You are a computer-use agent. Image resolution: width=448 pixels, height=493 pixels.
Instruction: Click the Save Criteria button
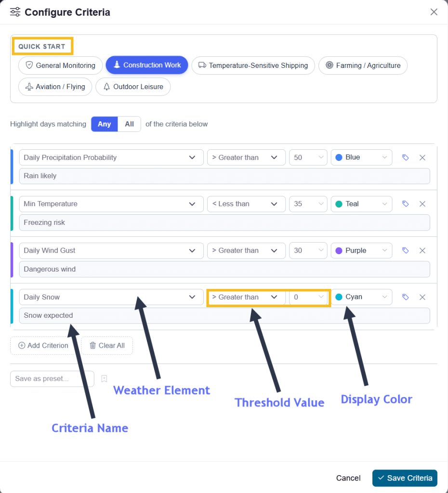405,478
